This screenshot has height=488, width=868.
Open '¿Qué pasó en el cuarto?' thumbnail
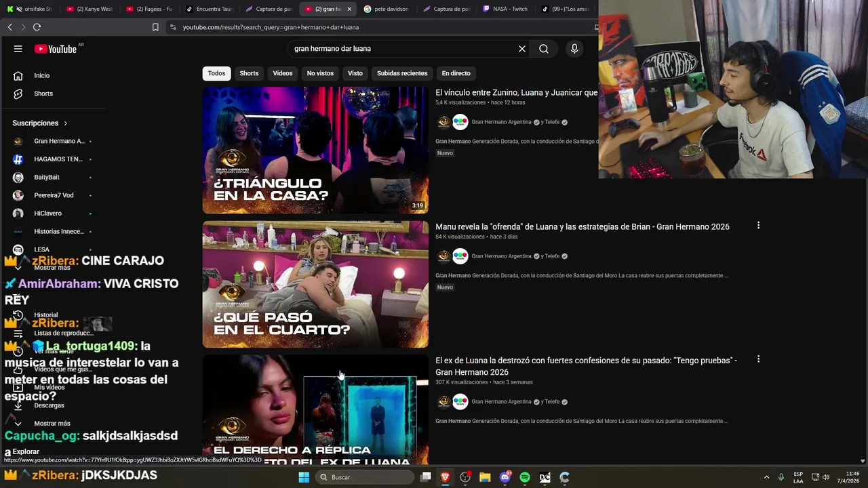point(315,284)
